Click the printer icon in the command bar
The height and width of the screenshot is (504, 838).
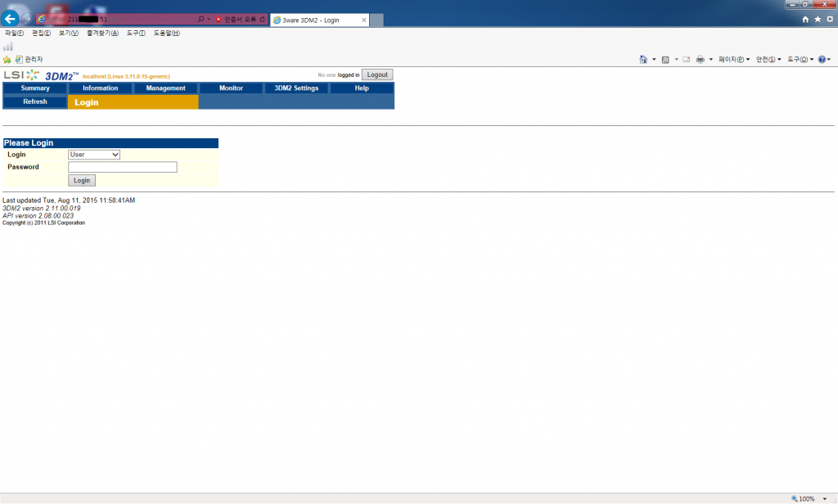[x=700, y=60]
